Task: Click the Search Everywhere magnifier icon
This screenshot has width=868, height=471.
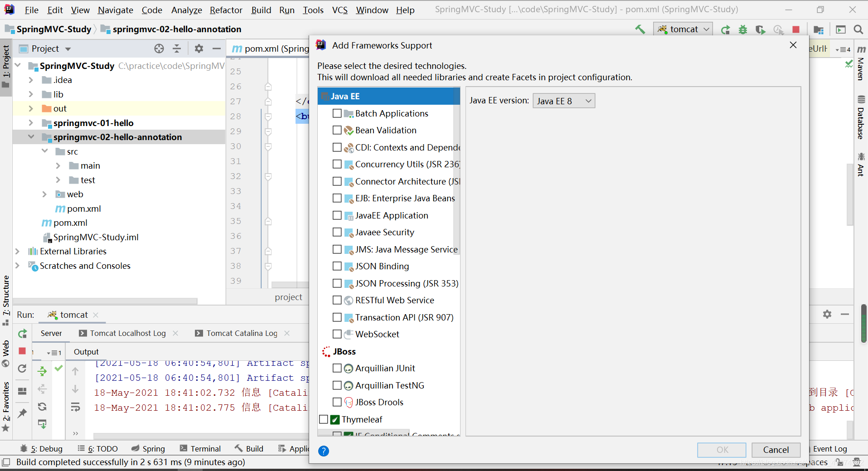Action: pos(858,29)
